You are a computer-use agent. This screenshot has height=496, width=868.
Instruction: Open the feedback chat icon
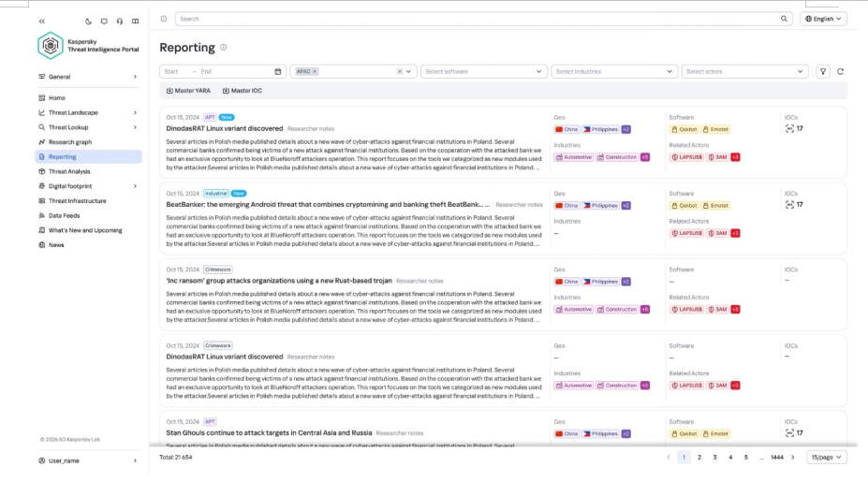104,21
